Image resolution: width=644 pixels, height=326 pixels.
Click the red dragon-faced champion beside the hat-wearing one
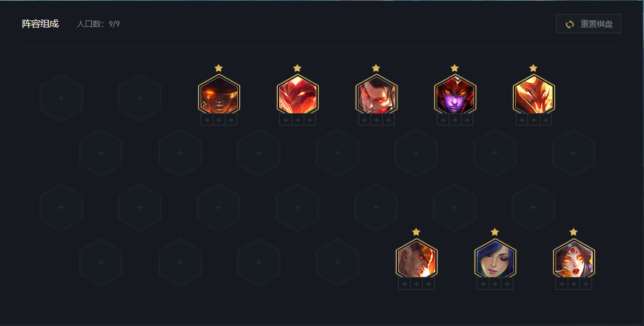[297, 95]
